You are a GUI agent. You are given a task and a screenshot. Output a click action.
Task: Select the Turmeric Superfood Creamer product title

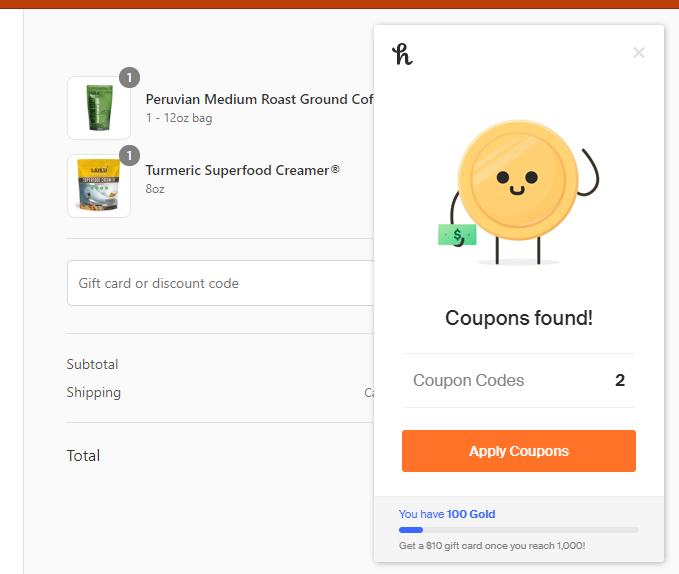click(242, 170)
